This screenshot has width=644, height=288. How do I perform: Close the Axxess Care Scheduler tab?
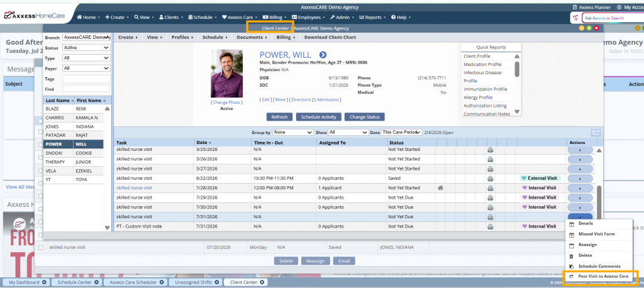[x=162, y=282]
